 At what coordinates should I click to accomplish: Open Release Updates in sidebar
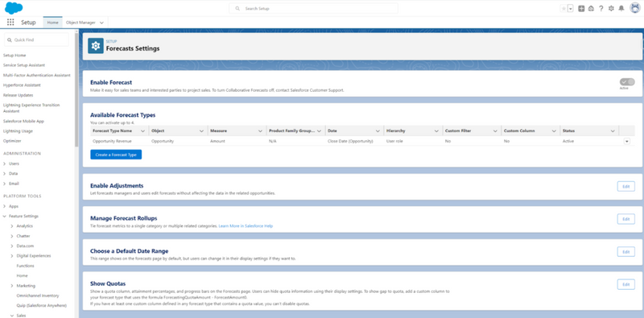coord(18,95)
